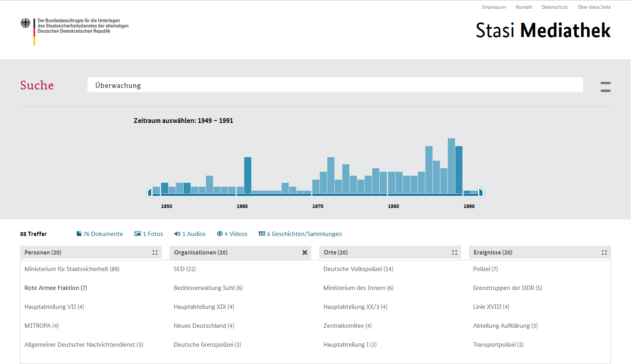Click the Stasi Mediathek title
631x364 pixels.
[x=543, y=30]
